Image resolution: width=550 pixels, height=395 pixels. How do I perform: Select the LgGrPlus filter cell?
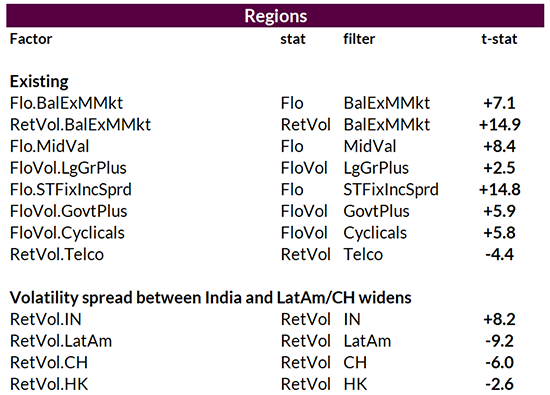point(376,168)
